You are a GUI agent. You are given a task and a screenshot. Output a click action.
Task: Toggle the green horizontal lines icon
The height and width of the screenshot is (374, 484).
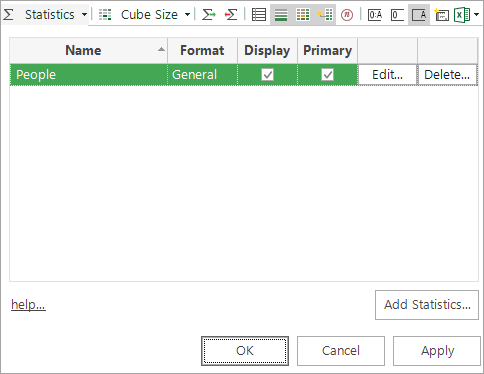coord(281,15)
